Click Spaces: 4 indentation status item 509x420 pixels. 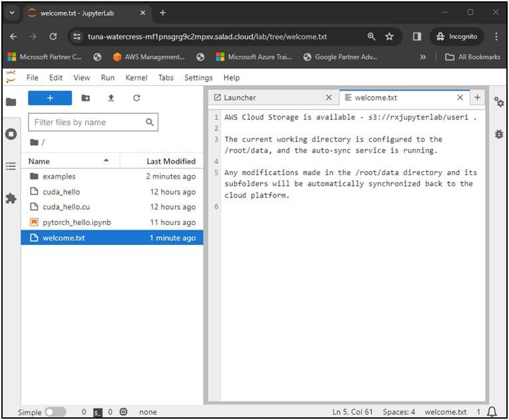[399, 412]
